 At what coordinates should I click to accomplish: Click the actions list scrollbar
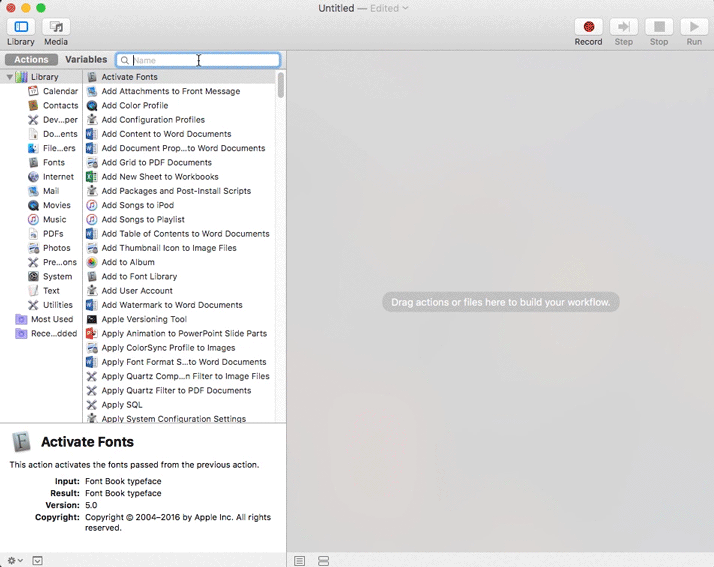(280, 85)
